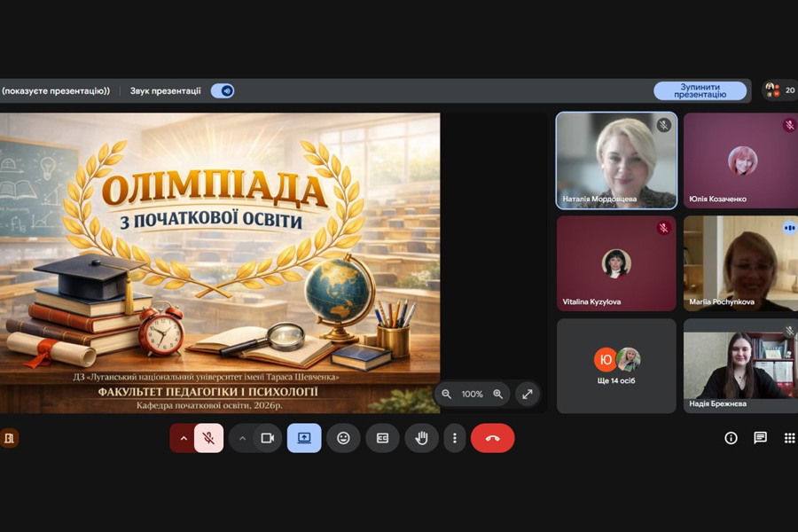Expand presentation to full screen

coord(527,394)
